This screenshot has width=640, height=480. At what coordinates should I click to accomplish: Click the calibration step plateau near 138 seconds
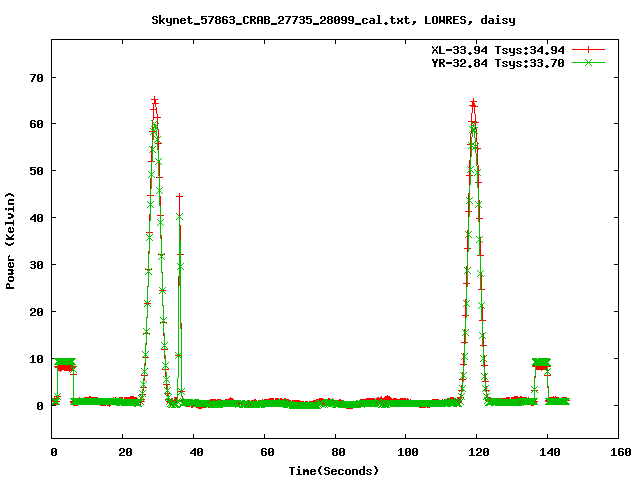click(541, 364)
